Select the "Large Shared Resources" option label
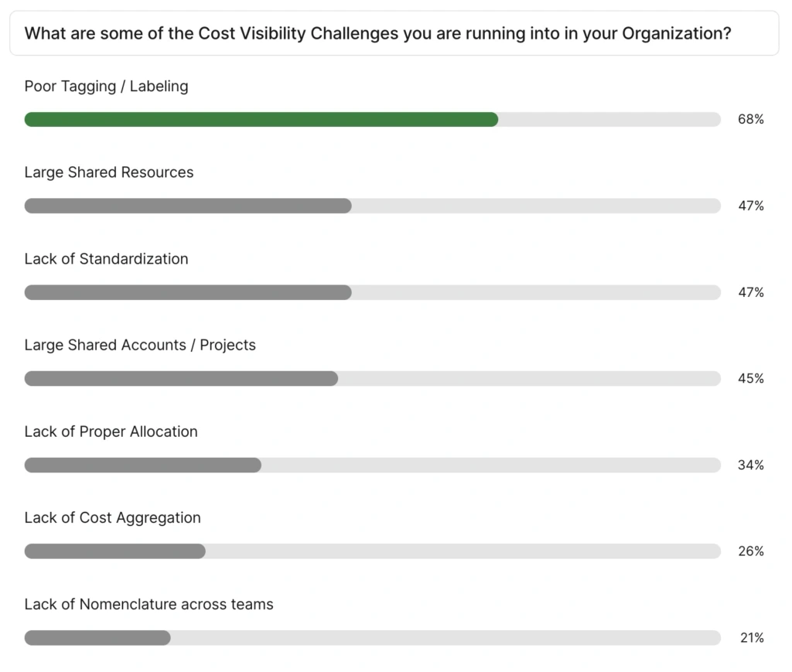792x672 pixels. click(109, 172)
